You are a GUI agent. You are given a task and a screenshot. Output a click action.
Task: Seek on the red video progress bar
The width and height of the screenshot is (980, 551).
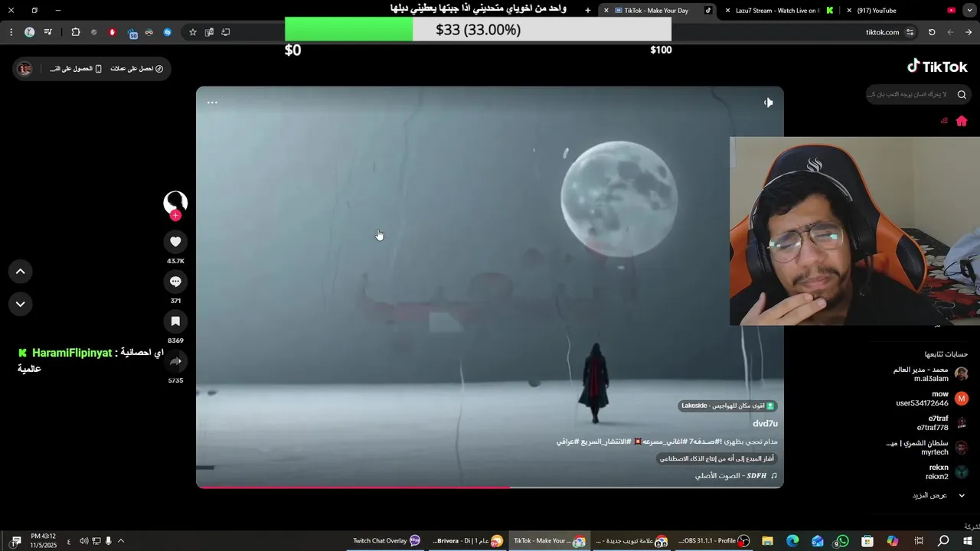(490, 487)
